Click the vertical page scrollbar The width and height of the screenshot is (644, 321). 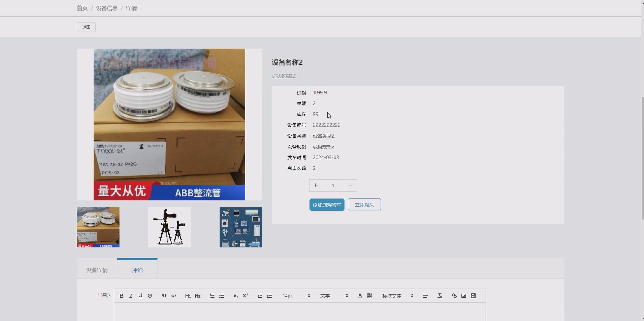click(x=642, y=158)
